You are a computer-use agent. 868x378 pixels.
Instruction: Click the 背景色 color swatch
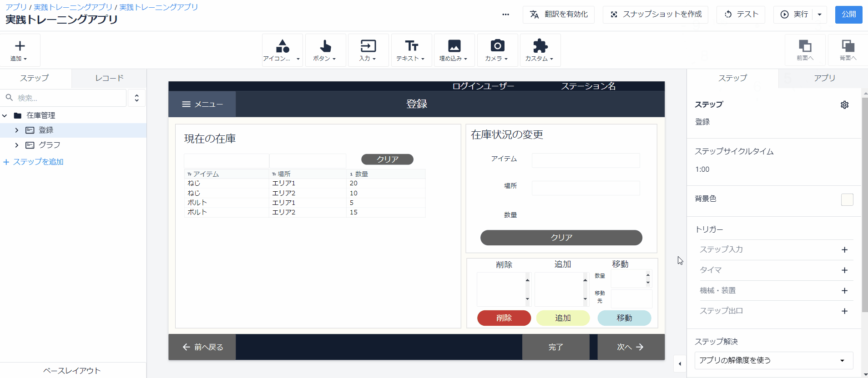pos(847,199)
